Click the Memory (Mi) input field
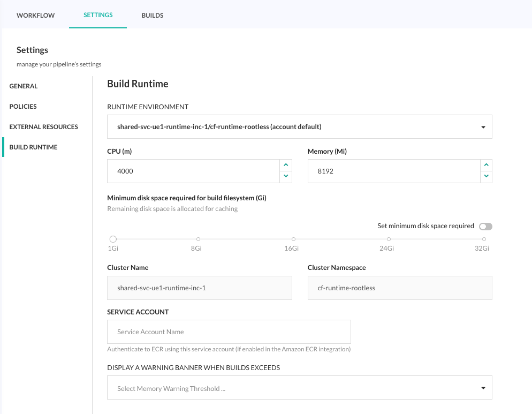The width and height of the screenshot is (532, 414). point(393,171)
